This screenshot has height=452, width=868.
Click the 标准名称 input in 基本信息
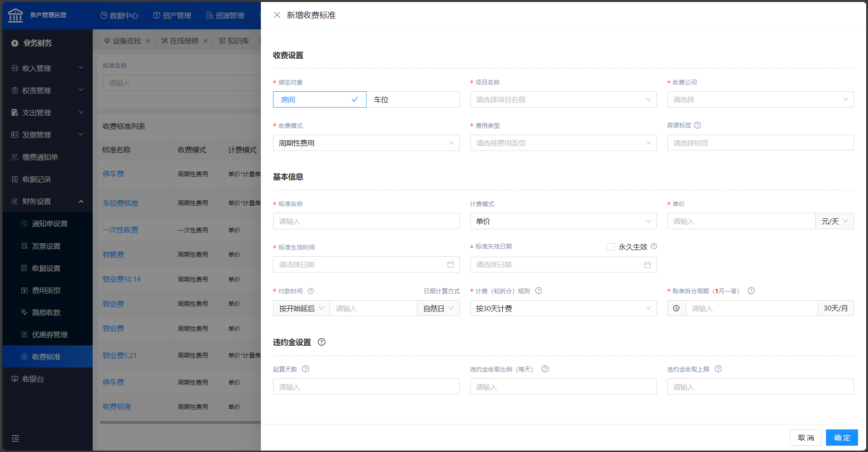(x=366, y=221)
